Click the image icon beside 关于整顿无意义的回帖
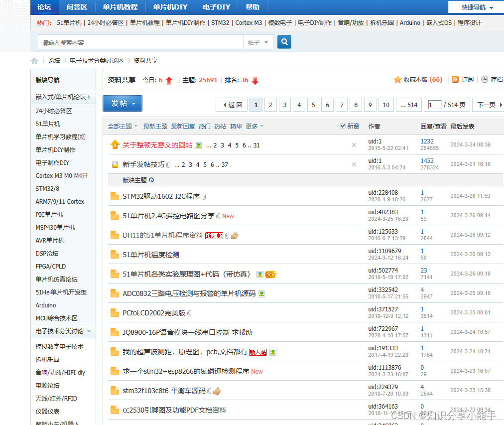Image resolution: width=504 pixels, height=425 pixels. pyautogui.click(x=198, y=145)
